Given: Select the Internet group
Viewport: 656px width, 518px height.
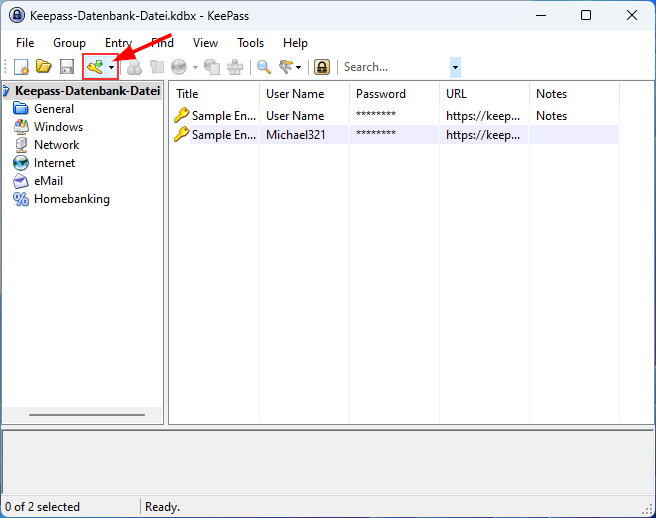Looking at the screenshot, I should click(54, 163).
